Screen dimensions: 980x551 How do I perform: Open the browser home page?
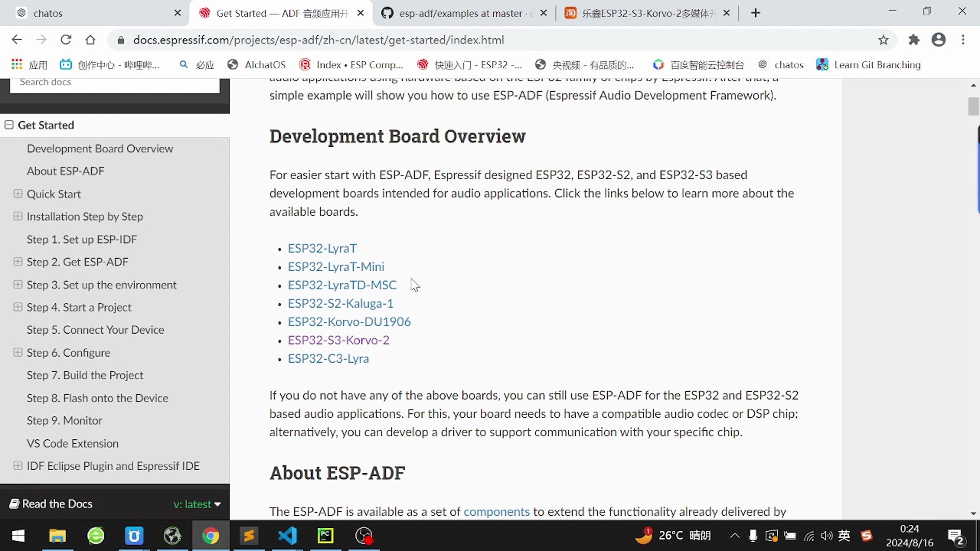point(90,40)
